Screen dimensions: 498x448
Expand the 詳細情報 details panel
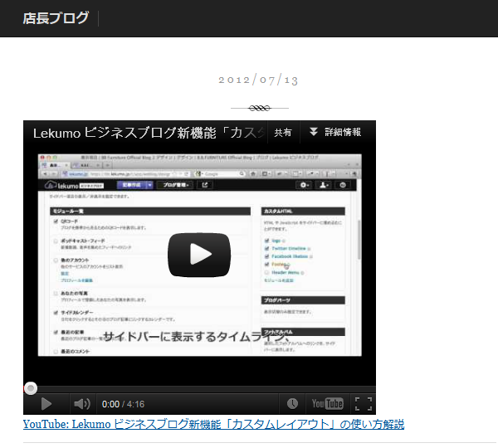335,132
